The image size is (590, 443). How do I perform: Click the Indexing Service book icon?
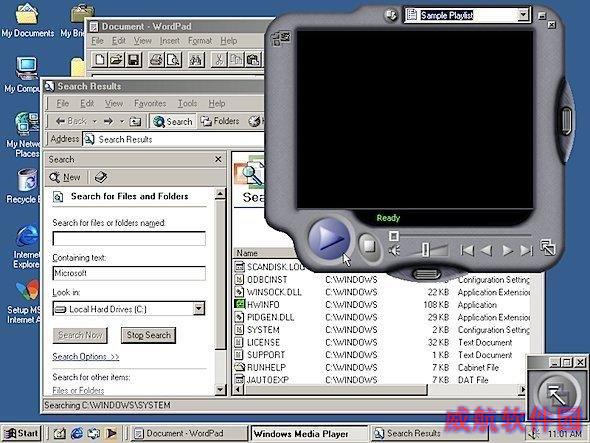101,177
